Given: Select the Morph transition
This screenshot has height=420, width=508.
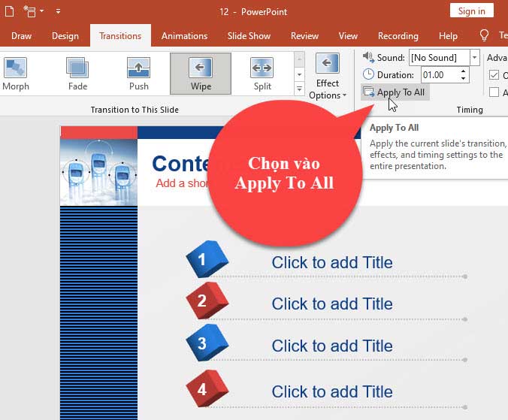Looking at the screenshot, I should 16,74.
